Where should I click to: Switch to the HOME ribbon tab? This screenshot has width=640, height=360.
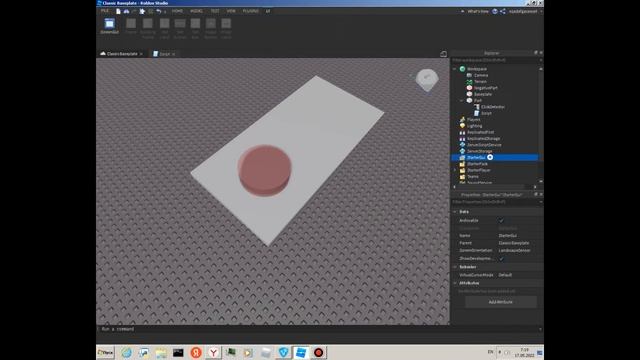(x=177, y=11)
